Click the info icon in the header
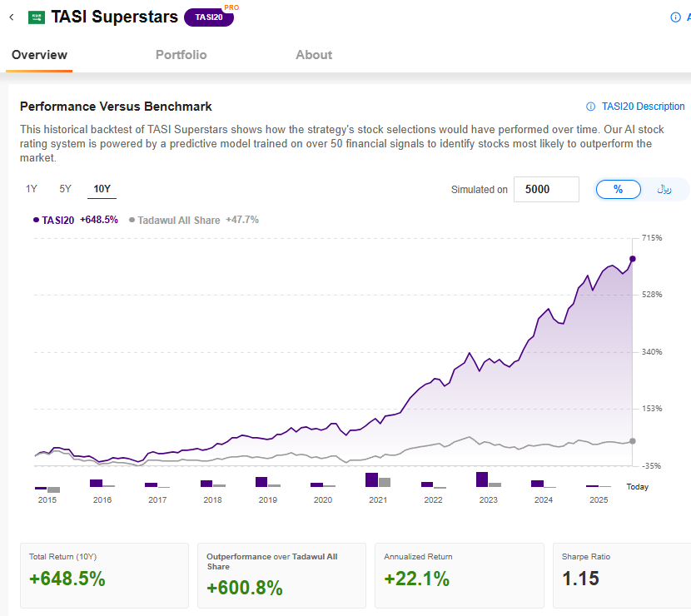The width and height of the screenshot is (691, 616). [x=675, y=17]
